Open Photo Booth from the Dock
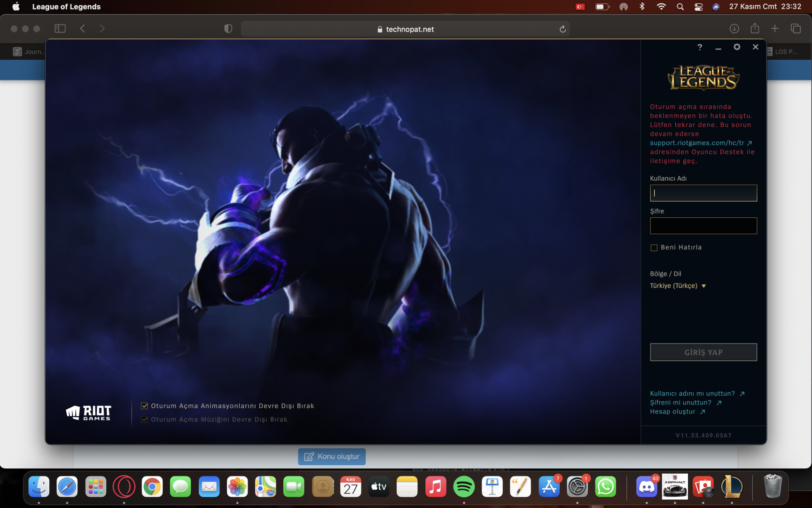Image resolution: width=812 pixels, height=508 pixels. (703, 487)
